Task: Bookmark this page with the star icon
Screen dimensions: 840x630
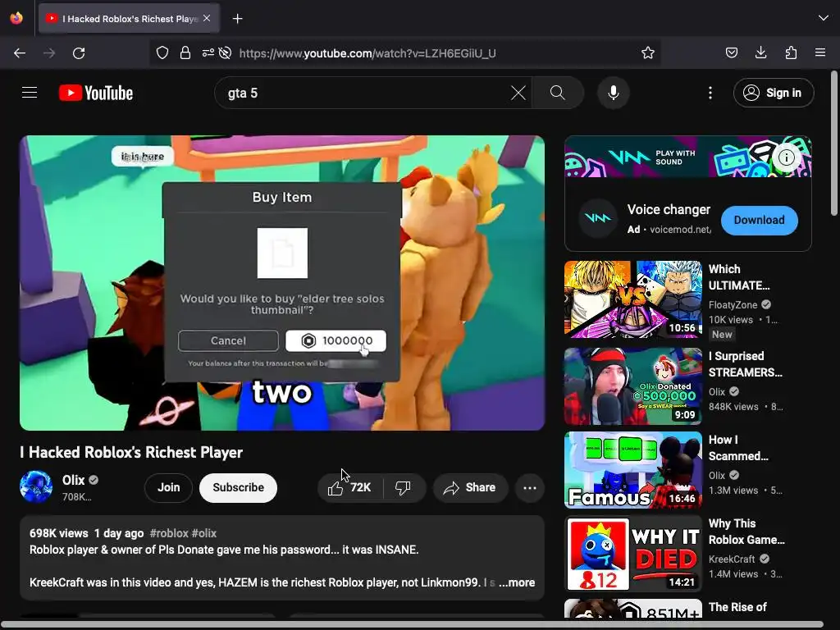Action: (x=648, y=52)
